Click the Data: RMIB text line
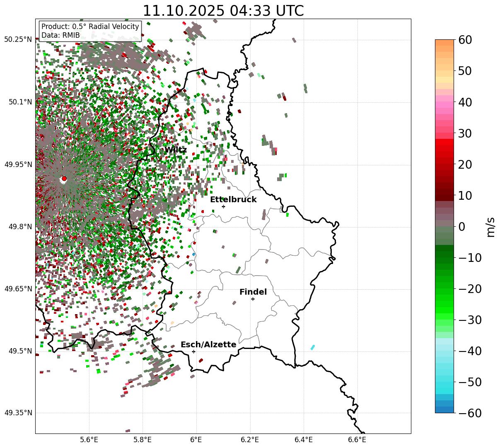This screenshot has width=500, height=448. point(60,35)
